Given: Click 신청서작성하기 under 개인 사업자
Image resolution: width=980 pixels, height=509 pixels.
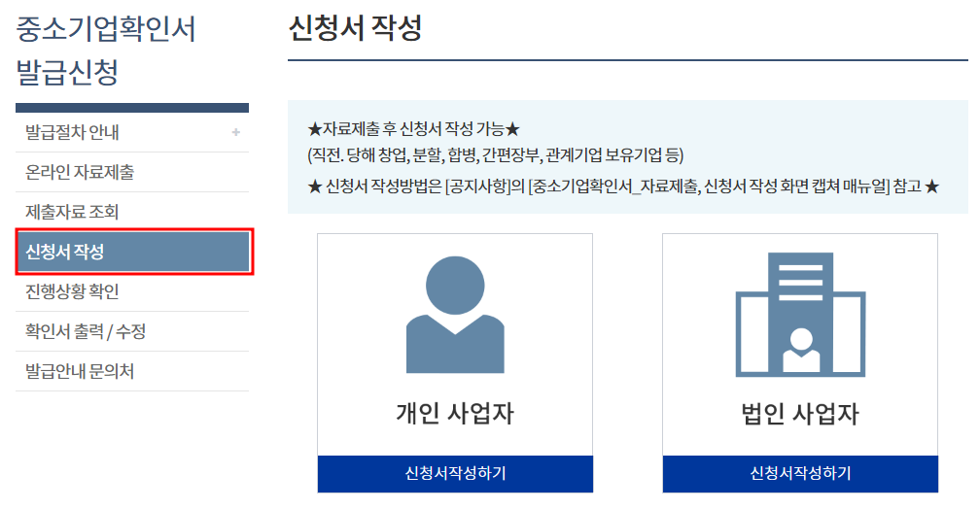Looking at the screenshot, I should click(455, 473).
